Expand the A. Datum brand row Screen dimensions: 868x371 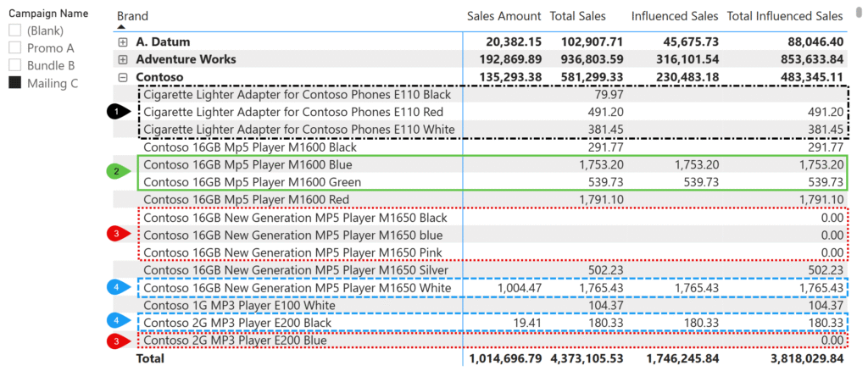[x=124, y=42]
